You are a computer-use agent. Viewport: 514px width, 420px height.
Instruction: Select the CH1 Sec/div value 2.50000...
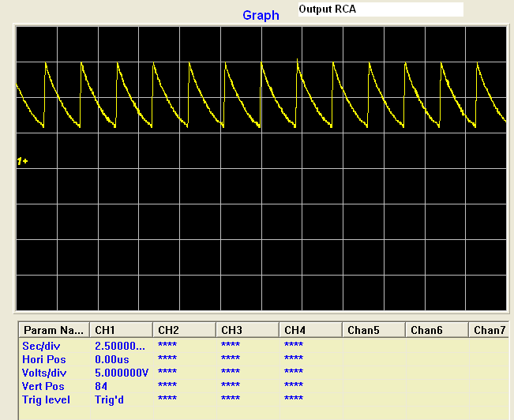[120, 346]
